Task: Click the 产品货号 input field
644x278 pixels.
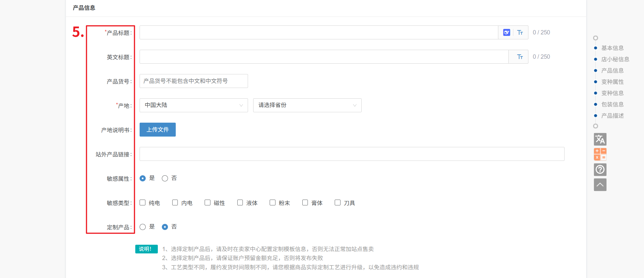Action: click(193, 81)
